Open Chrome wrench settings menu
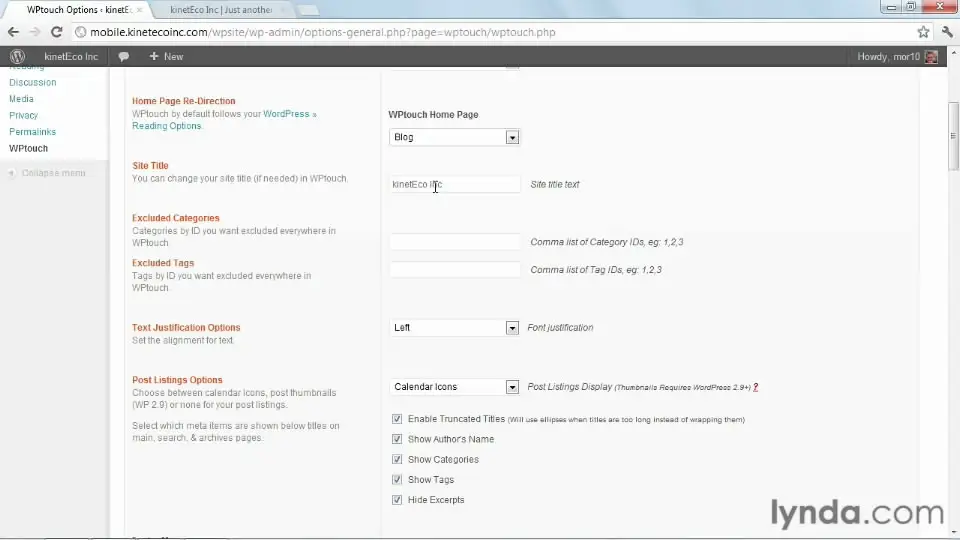This screenshot has height=540, width=960. coord(947,32)
